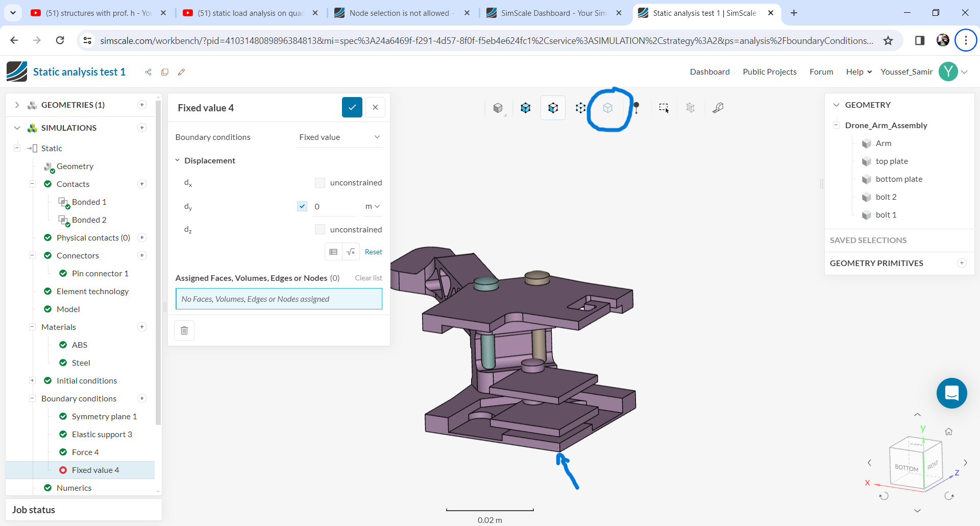Open the chat support bubble

pos(951,393)
